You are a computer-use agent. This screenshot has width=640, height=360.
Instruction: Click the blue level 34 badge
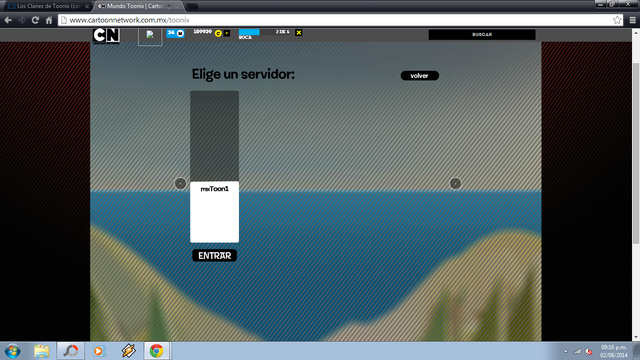[176, 33]
